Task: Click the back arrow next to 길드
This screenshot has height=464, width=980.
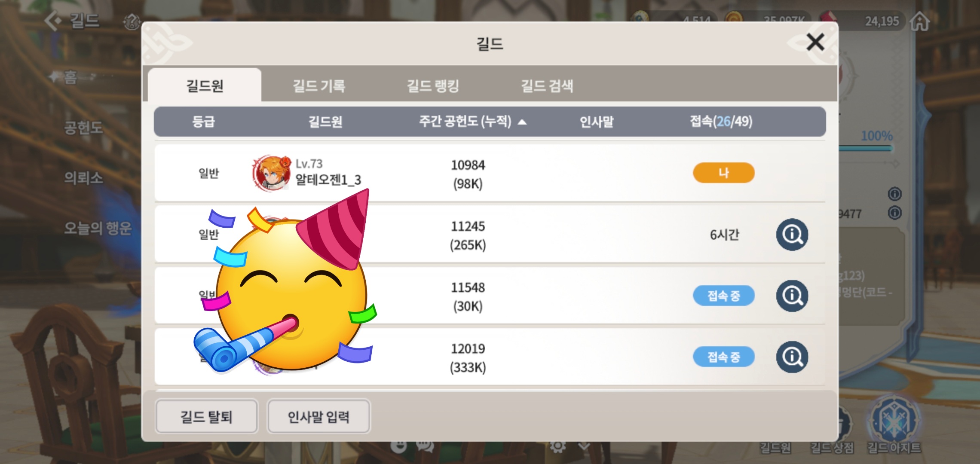Action: pyautogui.click(x=53, y=21)
